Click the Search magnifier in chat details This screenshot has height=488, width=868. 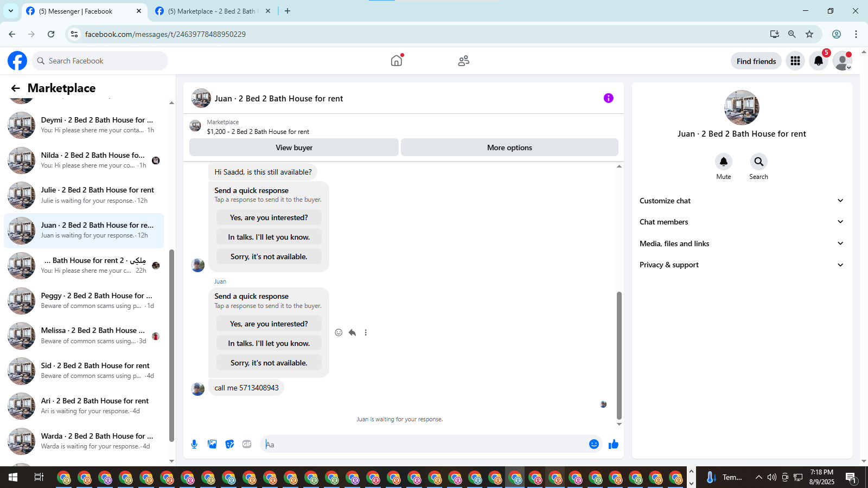pos(758,162)
